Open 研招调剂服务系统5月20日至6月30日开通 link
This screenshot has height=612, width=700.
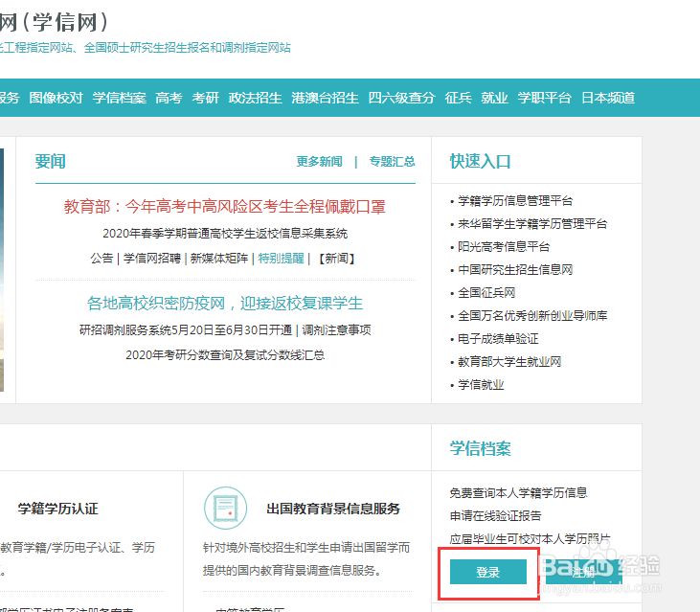186,329
